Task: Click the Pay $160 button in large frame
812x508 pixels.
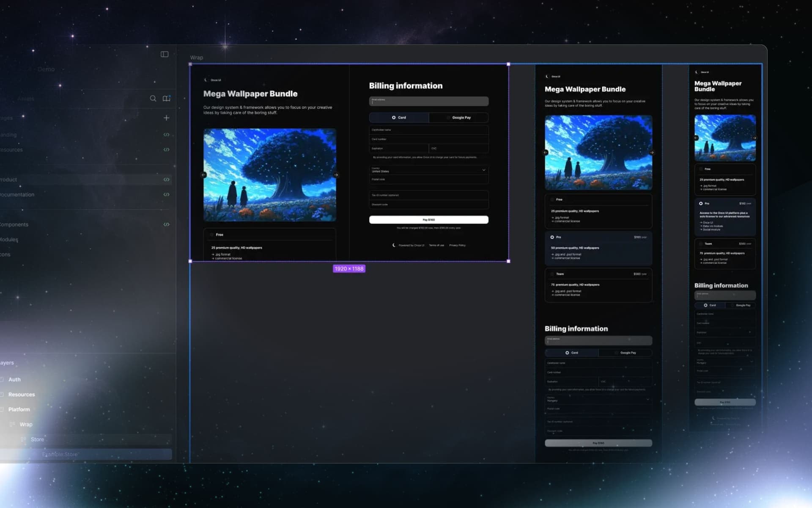Action: pyautogui.click(x=429, y=220)
